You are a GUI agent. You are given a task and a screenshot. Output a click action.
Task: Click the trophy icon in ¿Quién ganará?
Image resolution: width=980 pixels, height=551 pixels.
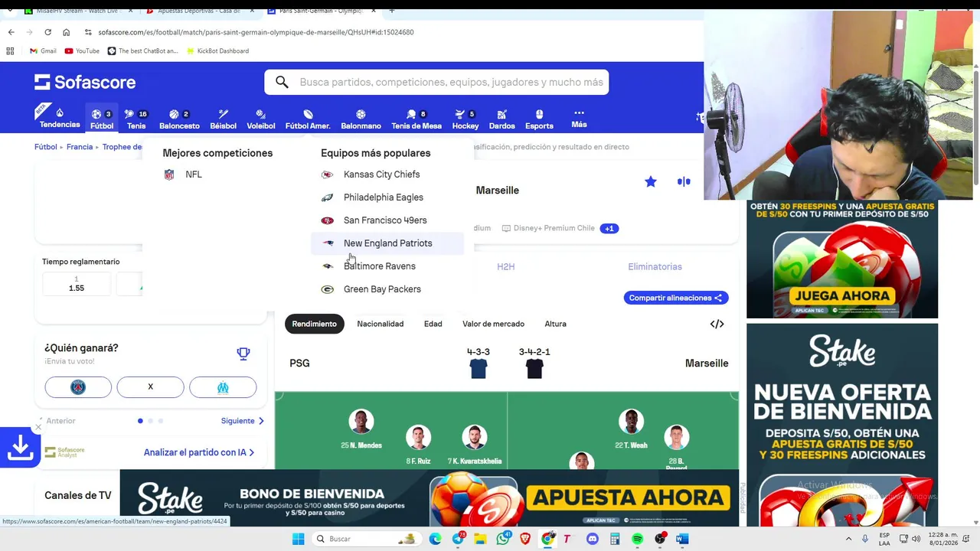pyautogui.click(x=243, y=354)
